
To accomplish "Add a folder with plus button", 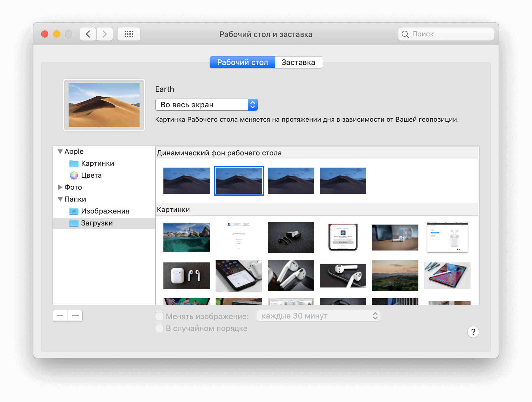I will 60,316.
